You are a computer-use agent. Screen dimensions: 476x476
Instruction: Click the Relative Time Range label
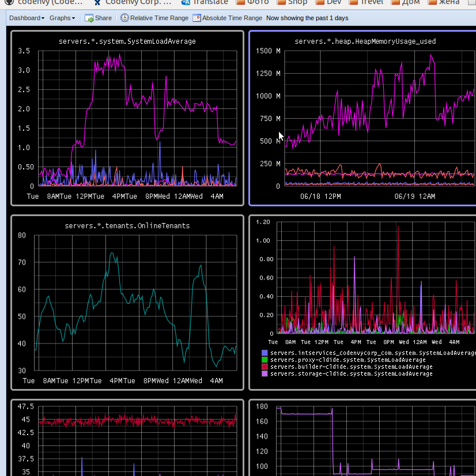click(x=159, y=18)
